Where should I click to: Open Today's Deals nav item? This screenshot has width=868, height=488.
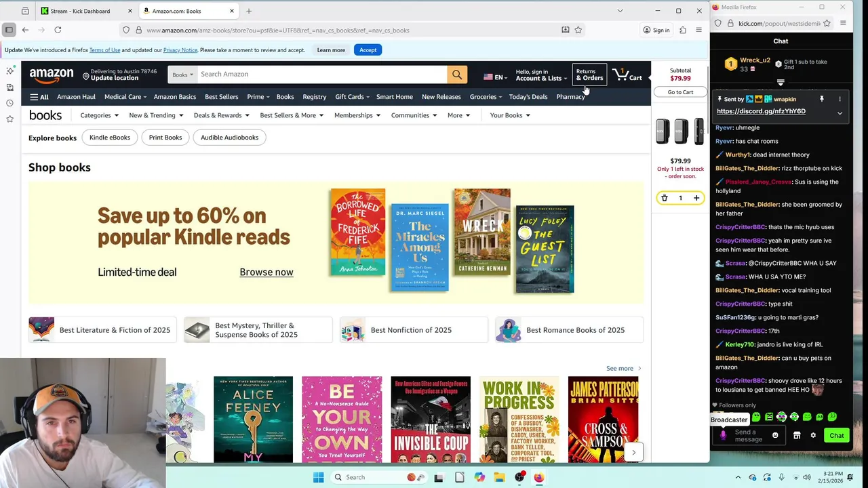tap(528, 97)
